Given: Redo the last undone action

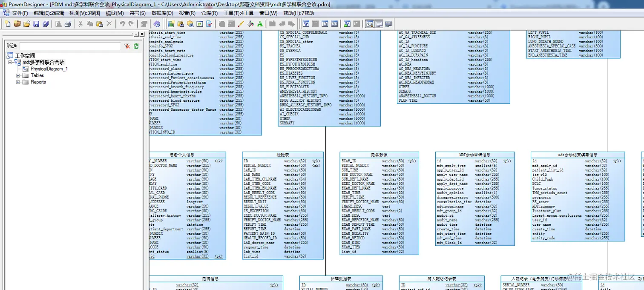Looking at the screenshot, I should tap(131, 24).
